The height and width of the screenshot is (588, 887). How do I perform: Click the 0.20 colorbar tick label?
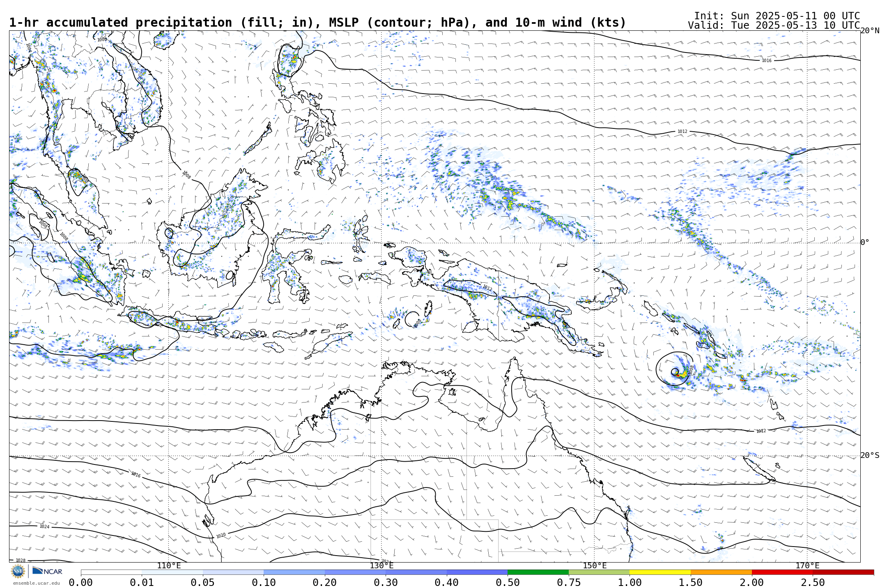[x=325, y=583]
